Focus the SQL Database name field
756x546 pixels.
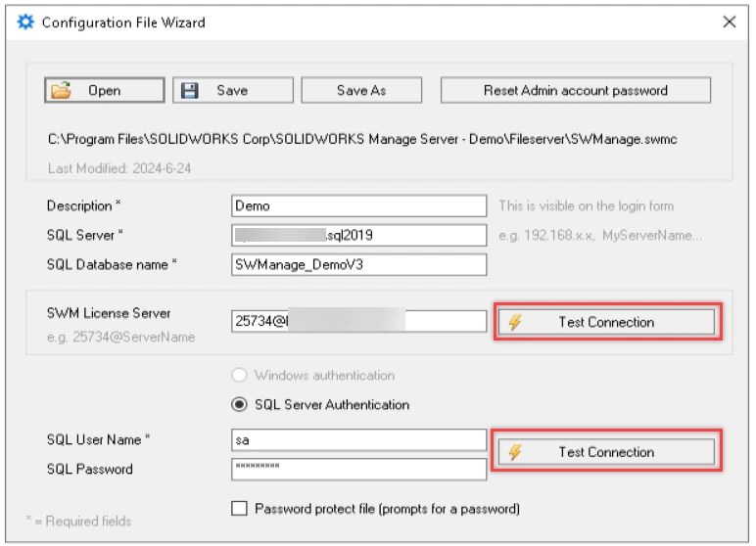pyautogui.click(x=358, y=264)
